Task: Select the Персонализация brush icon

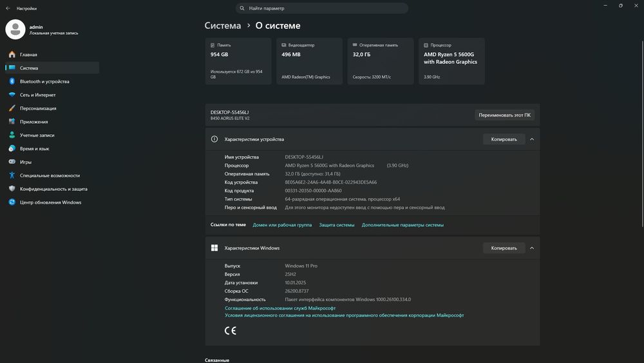Action: pos(12,108)
